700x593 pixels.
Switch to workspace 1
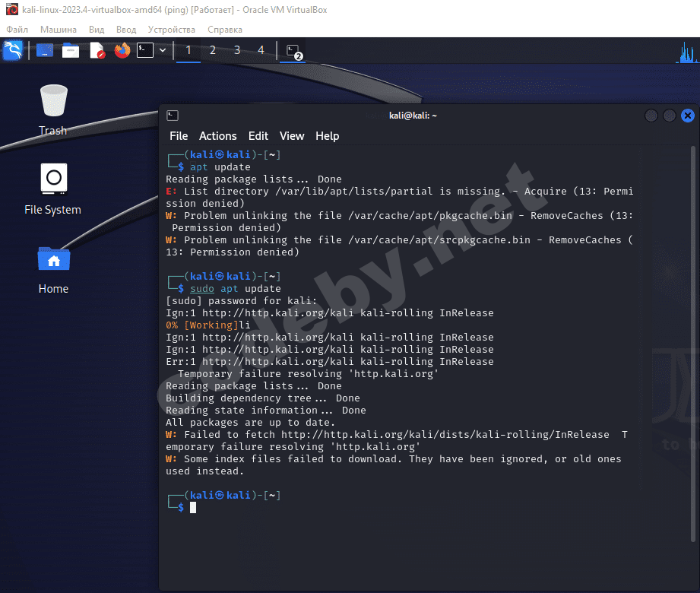pyautogui.click(x=188, y=50)
